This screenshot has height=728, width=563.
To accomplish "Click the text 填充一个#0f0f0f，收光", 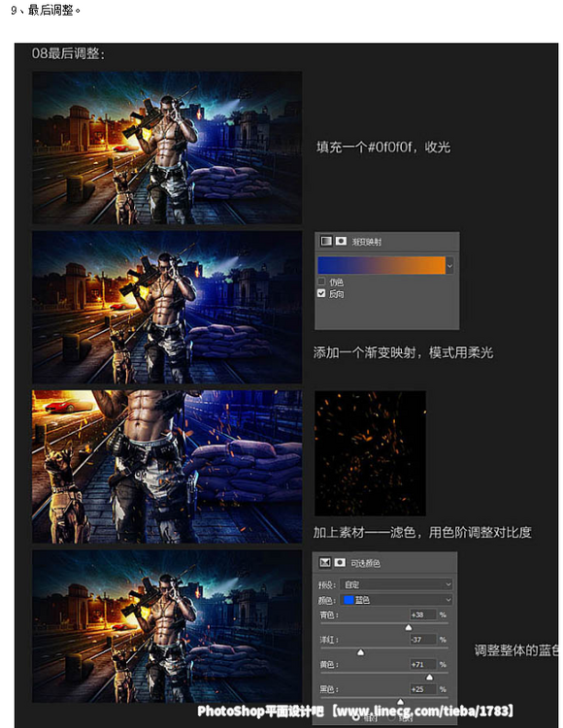I will pos(383,148).
